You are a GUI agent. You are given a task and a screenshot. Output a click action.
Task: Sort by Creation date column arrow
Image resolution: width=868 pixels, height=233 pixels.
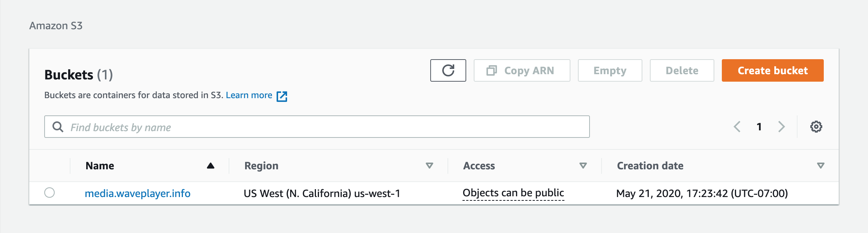tap(820, 166)
